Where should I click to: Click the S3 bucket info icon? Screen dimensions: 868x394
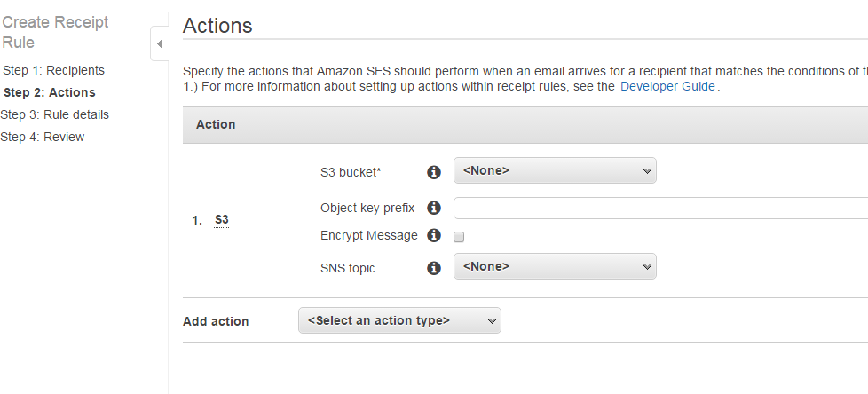[434, 171]
